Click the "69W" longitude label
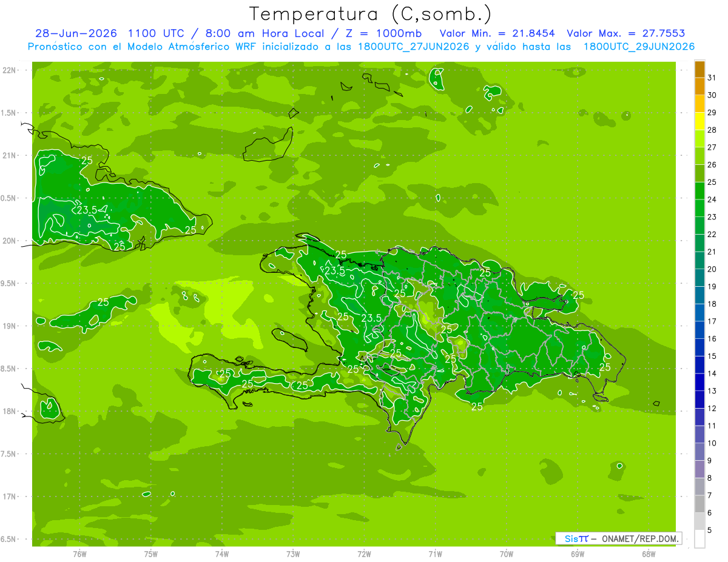 578,554
